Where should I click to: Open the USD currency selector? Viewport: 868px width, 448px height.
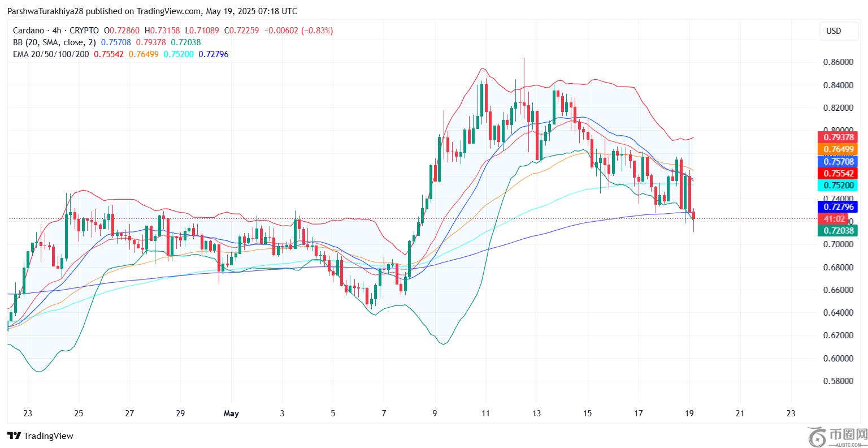pos(834,31)
